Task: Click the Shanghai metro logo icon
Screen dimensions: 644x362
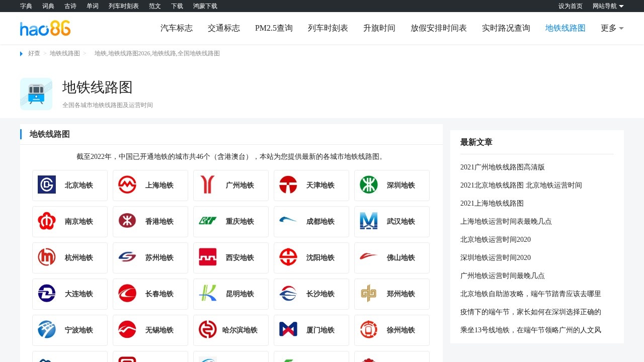Action: pos(127,185)
